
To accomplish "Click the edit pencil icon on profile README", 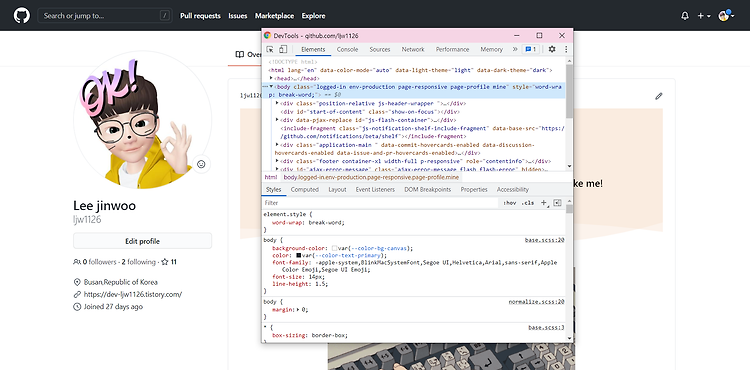I will click(x=659, y=96).
